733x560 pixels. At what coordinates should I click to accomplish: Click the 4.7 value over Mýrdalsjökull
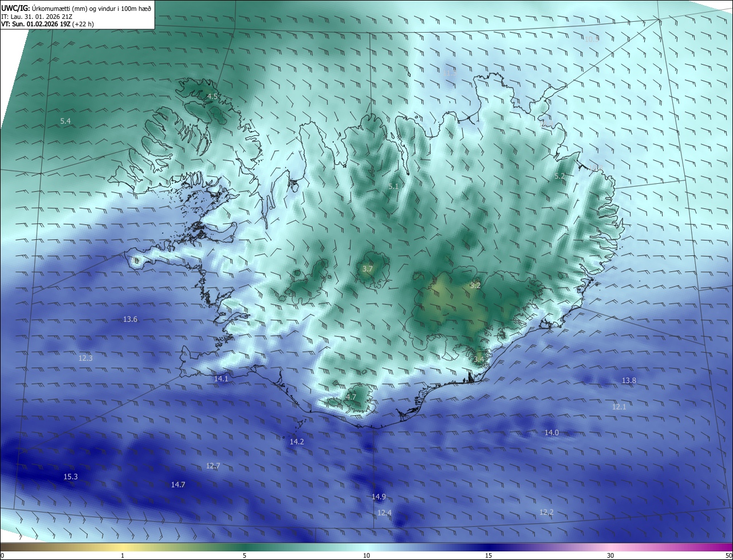pyautogui.click(x=351, y=396)
